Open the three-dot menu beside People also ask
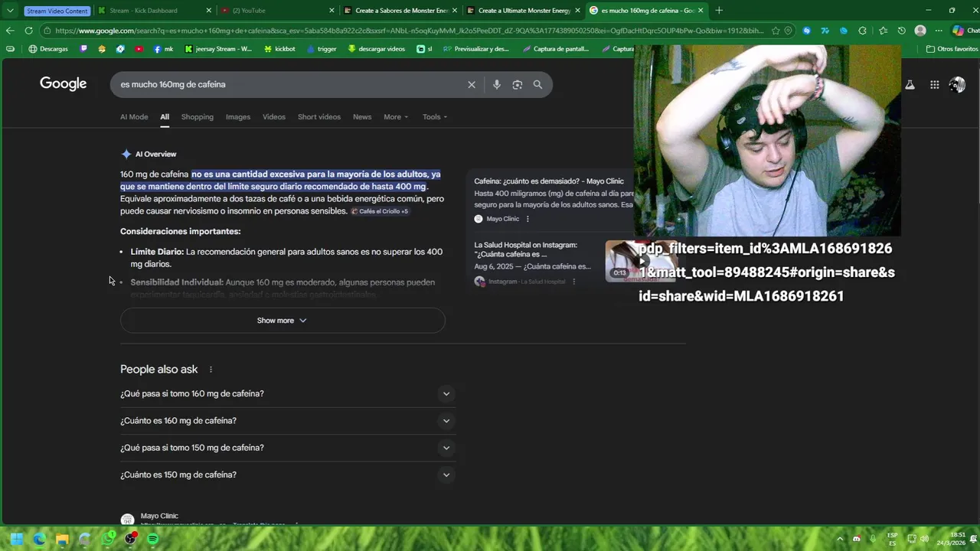Screen dimensions: 980x551 click(x=211, y=370)
